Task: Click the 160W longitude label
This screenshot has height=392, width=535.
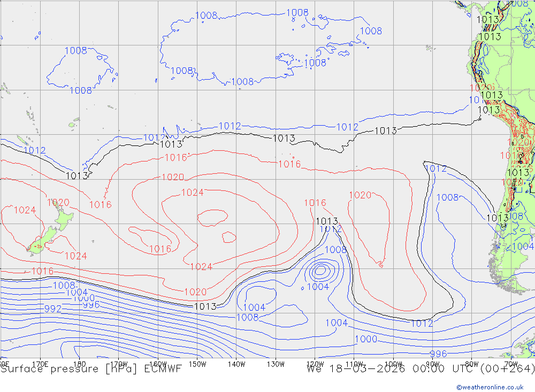Action: 158,364
